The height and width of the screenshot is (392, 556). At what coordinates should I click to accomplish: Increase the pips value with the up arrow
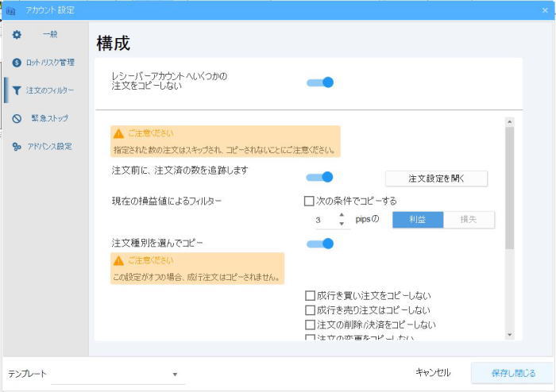coord(342,215)
